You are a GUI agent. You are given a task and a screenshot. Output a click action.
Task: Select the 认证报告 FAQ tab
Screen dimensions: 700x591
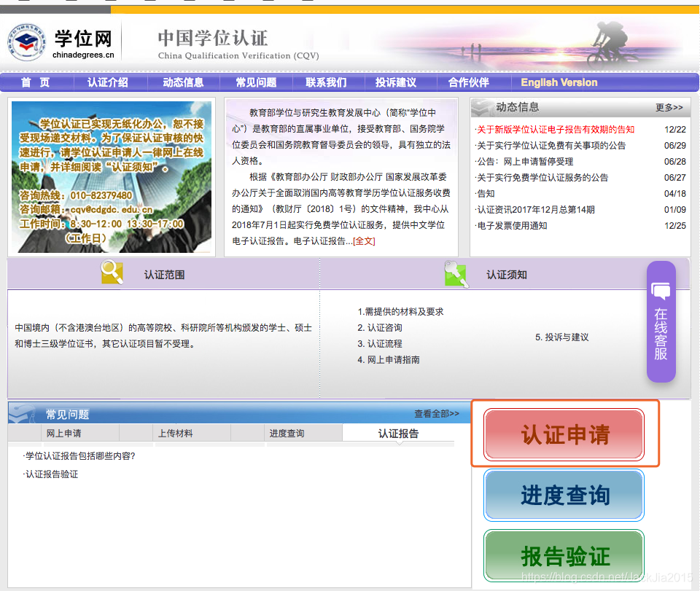click(398, 433)
